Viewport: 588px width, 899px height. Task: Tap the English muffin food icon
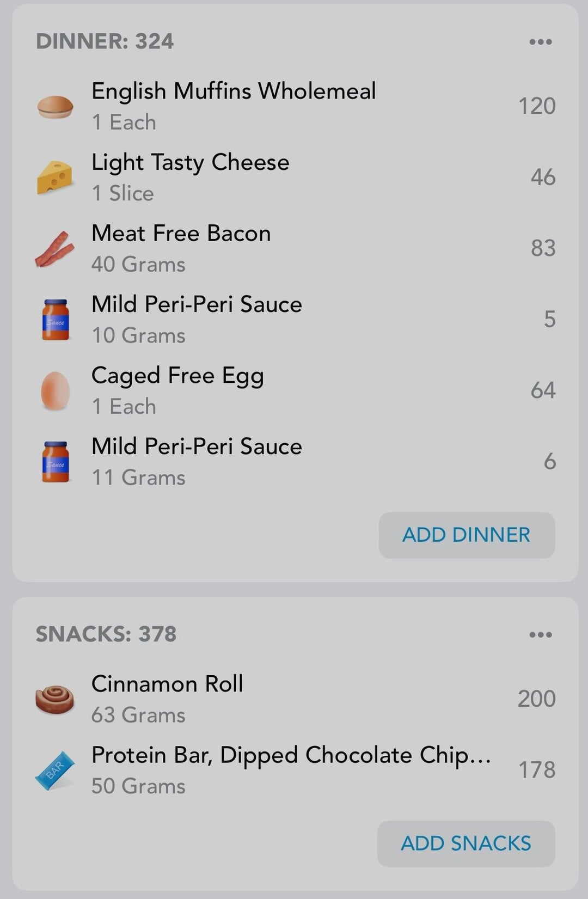55,107
